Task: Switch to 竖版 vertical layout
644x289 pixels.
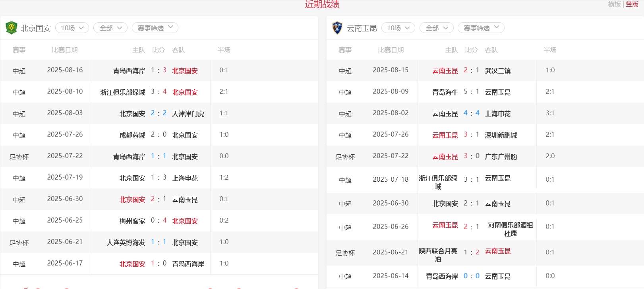Action: tap(632, 4)
